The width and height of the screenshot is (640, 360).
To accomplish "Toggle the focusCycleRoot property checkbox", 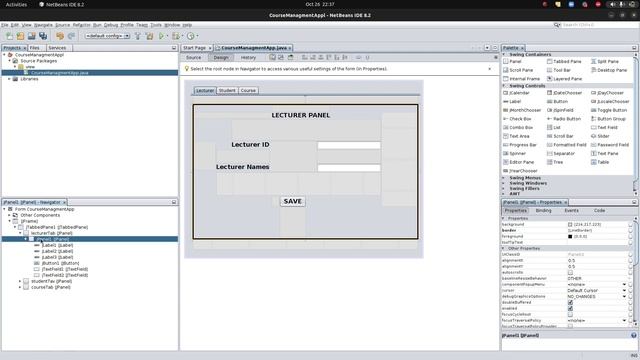I will 570,314.
